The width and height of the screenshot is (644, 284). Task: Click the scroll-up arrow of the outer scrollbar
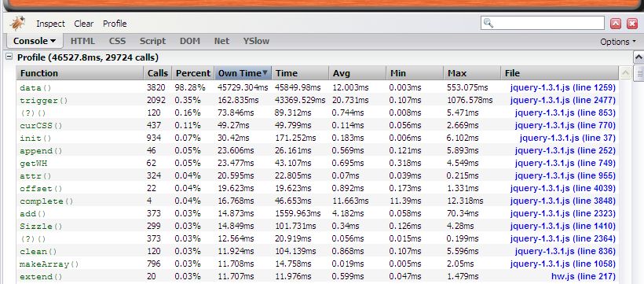(639, 57)
